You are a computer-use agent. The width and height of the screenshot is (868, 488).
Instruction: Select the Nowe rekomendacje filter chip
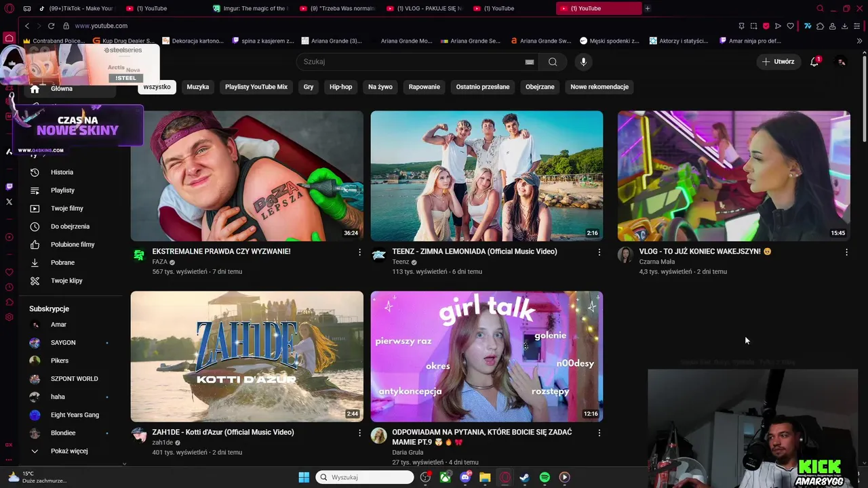[x=599, y=87]
